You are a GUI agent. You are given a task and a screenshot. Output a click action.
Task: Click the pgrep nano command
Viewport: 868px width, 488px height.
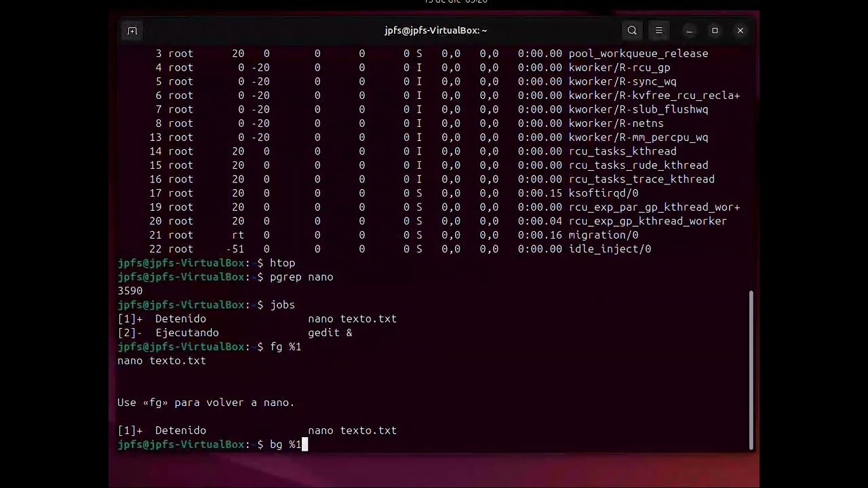(x=301, y=277)
